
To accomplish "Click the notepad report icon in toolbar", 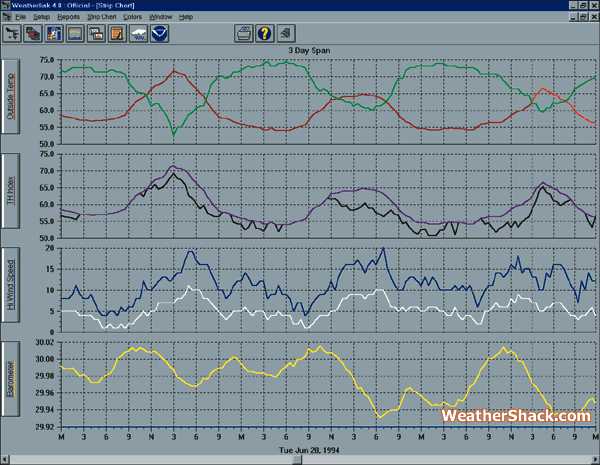I will point(118,35).
